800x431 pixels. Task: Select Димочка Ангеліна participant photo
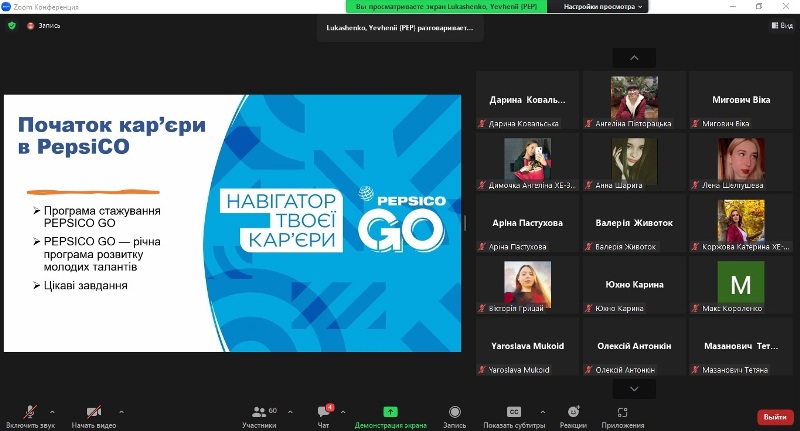click(x=528, y=159)
